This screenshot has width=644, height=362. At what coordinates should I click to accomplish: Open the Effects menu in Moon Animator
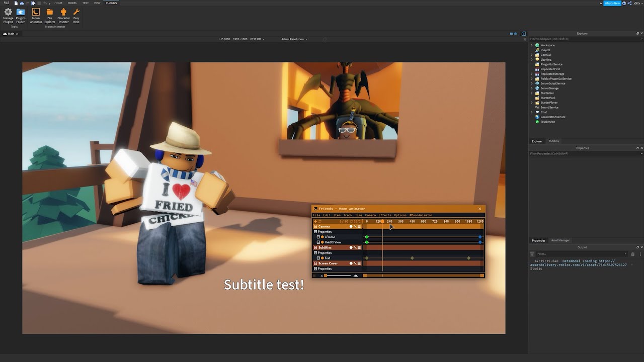click(385, 215)
